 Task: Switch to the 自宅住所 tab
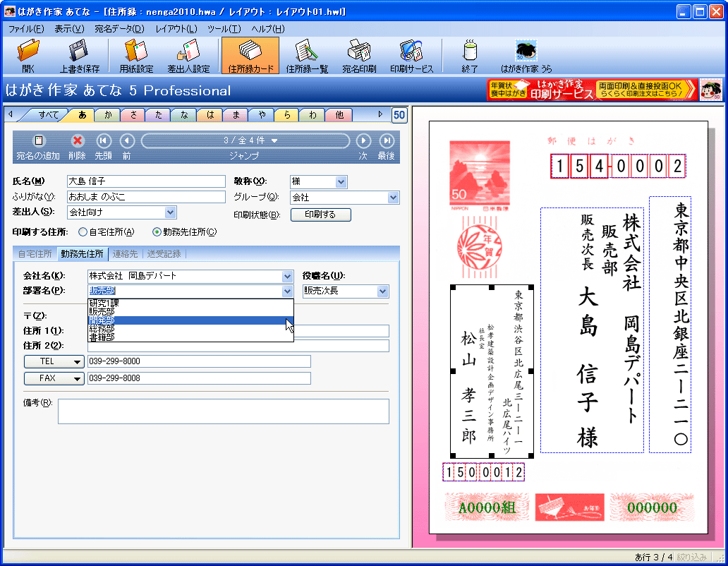[x=35, y=253]
